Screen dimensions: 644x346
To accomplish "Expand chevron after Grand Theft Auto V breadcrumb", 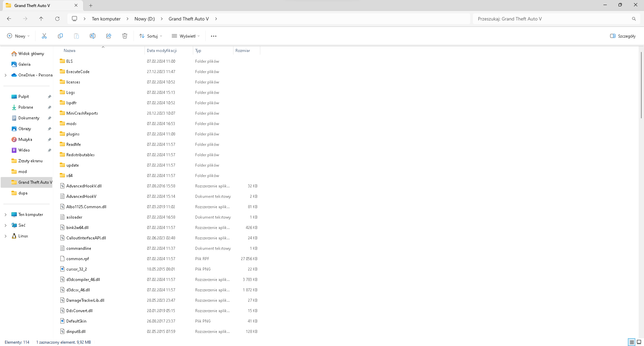I will [x=216, y=19].
